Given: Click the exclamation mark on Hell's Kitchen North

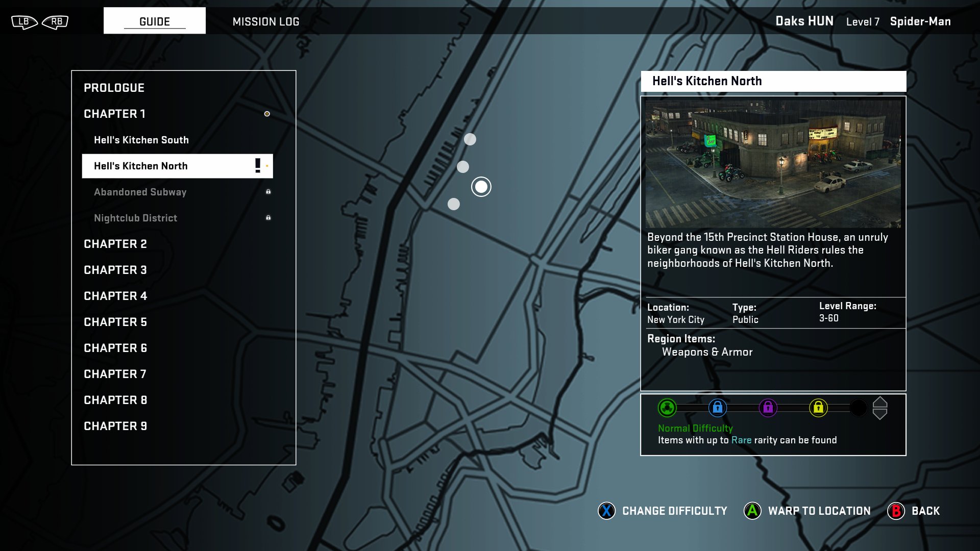Looking at the screenshot, I should tap(258, 165).
